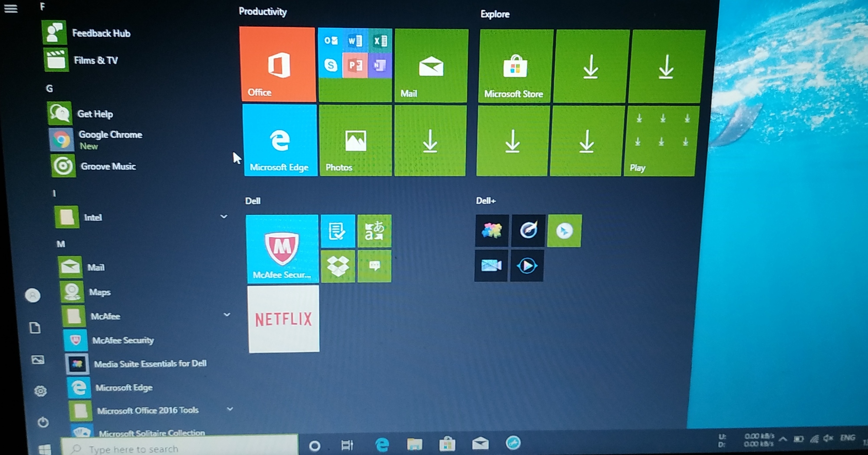Image resolution: width=868 pixels, height=455 pixels.
Task: Open the Pictures shortcut in Start sidebar
Action: (38, 359)
